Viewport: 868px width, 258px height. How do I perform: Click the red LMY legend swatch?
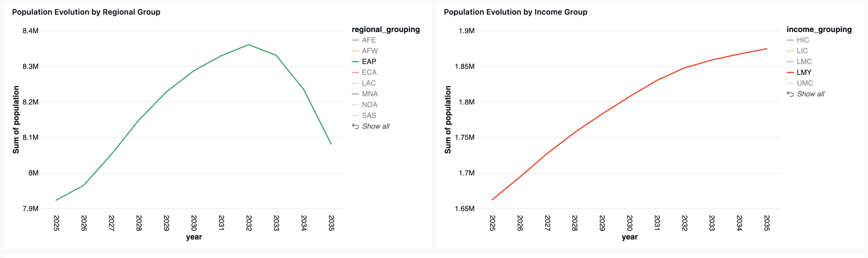(790, 72)
